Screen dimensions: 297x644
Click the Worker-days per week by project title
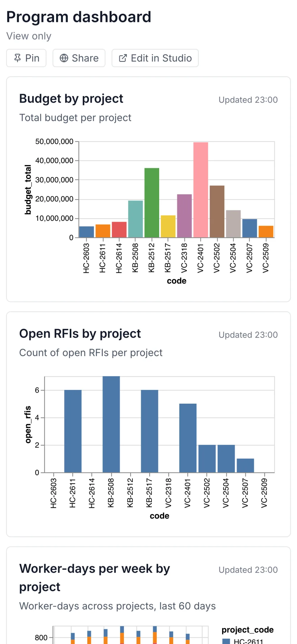[94, 578]
